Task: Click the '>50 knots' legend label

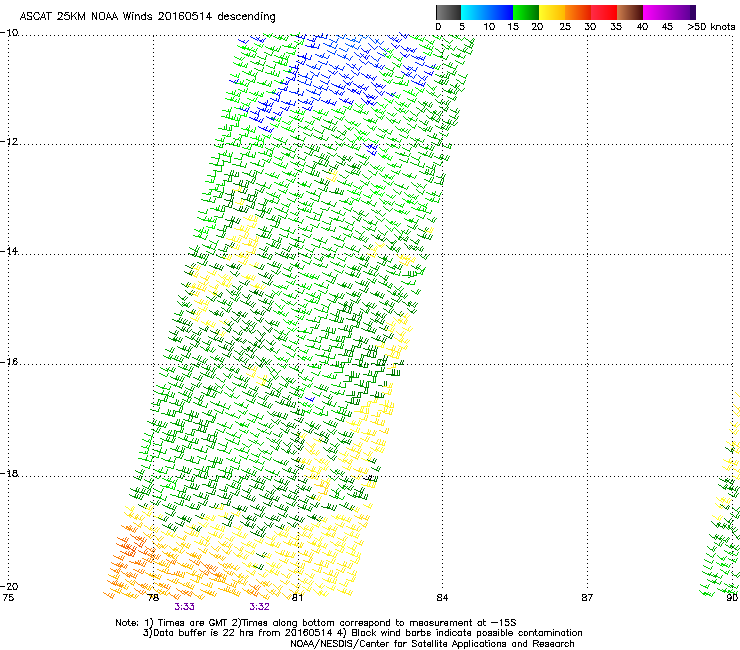Action: (x=711, y=27)
